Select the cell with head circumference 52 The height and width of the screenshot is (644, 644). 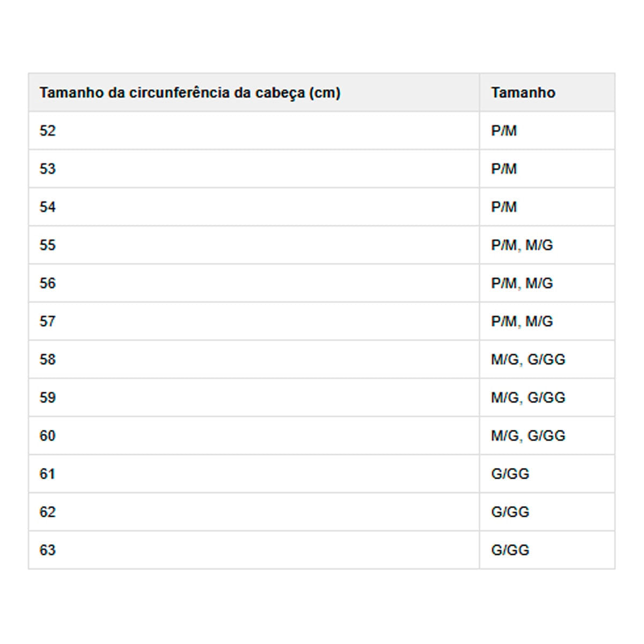48,131
